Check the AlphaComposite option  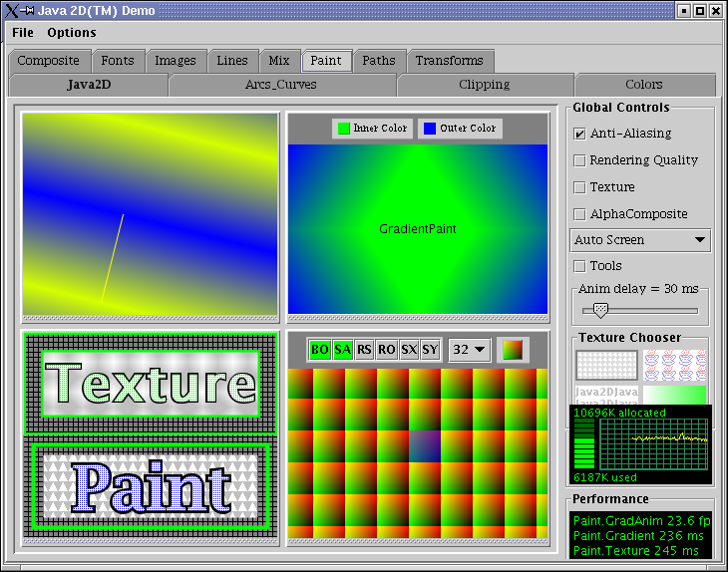580,214
